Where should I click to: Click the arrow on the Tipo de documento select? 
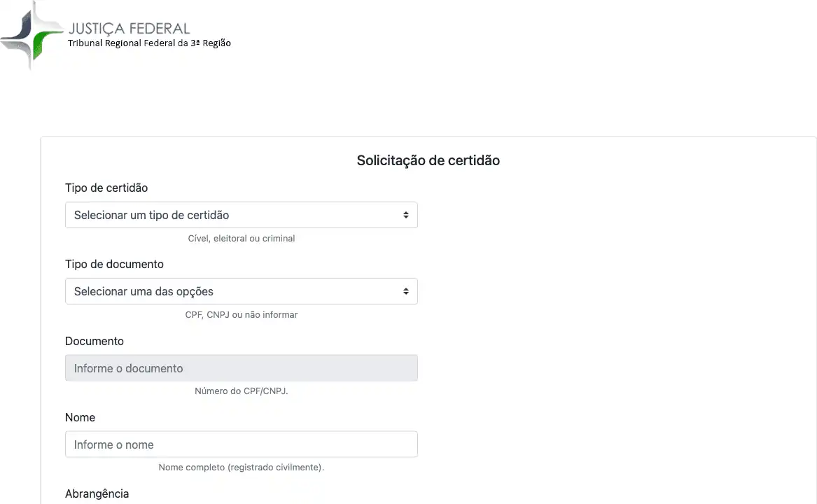[405, 292]
